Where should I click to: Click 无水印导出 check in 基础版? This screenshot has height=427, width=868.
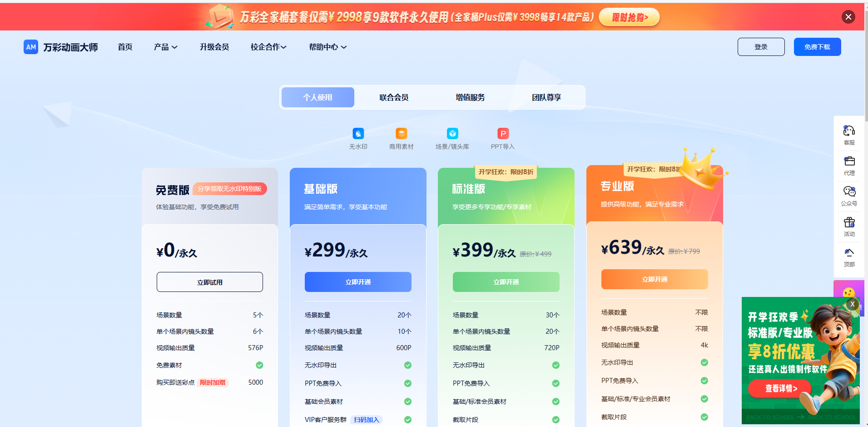(408, 365)
